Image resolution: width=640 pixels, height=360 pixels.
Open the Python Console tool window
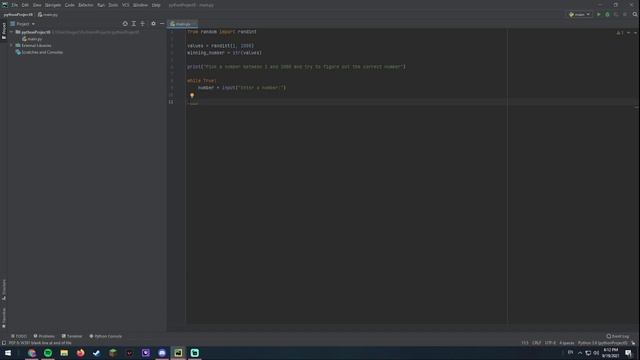click(106, 336)
